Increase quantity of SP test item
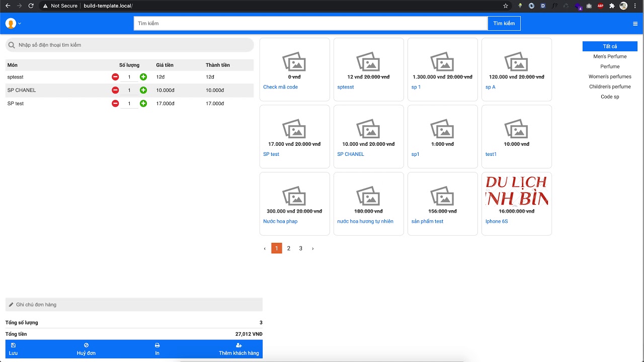The width and height of the screenshot is (644, 362). click(x=143, y=104)
